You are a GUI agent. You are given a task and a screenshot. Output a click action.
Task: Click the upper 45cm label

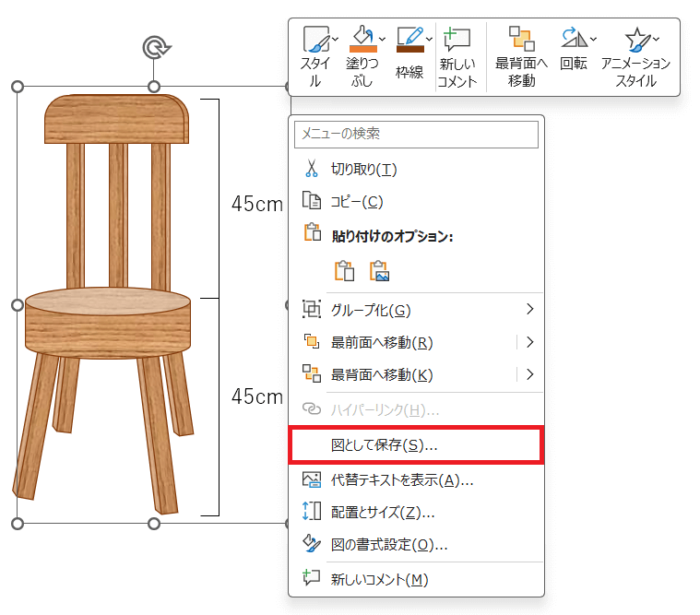[257, 205]
